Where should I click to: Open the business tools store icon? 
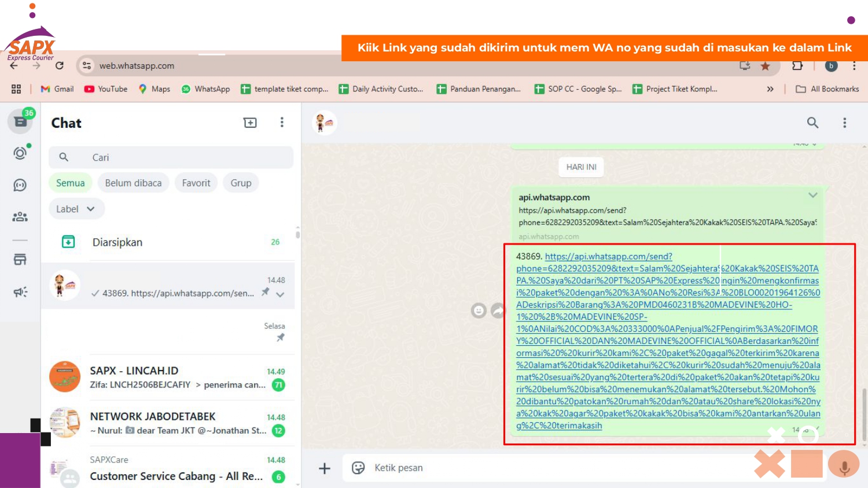tap(20, 260)
